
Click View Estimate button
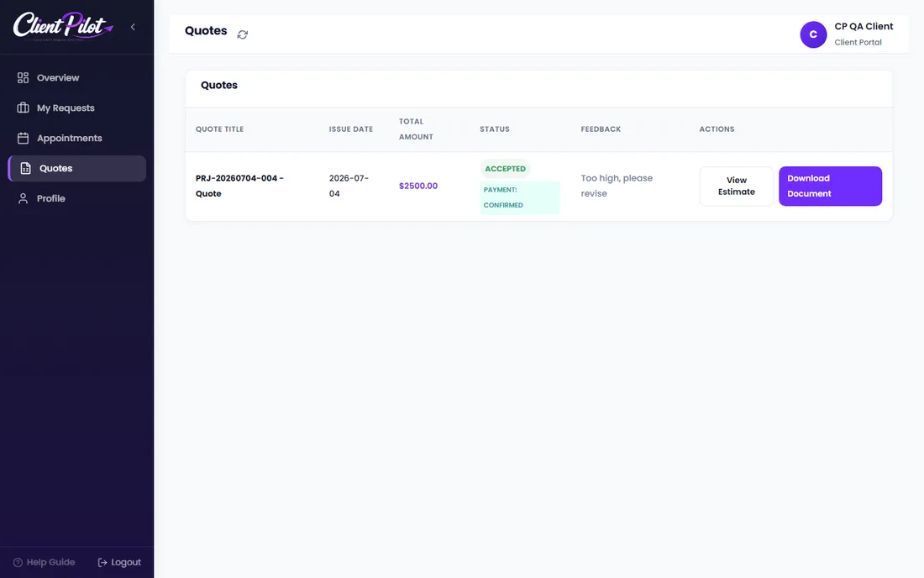point(736,187)
